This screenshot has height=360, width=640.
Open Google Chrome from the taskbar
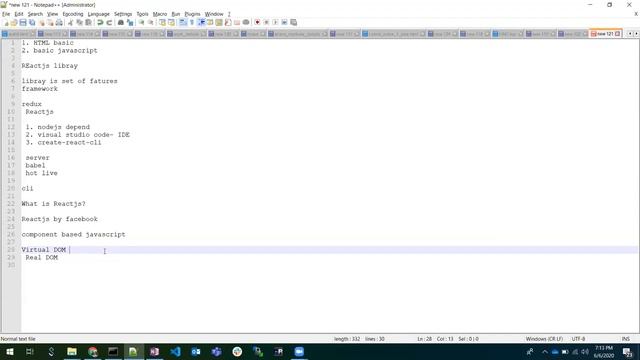point(93,351)
